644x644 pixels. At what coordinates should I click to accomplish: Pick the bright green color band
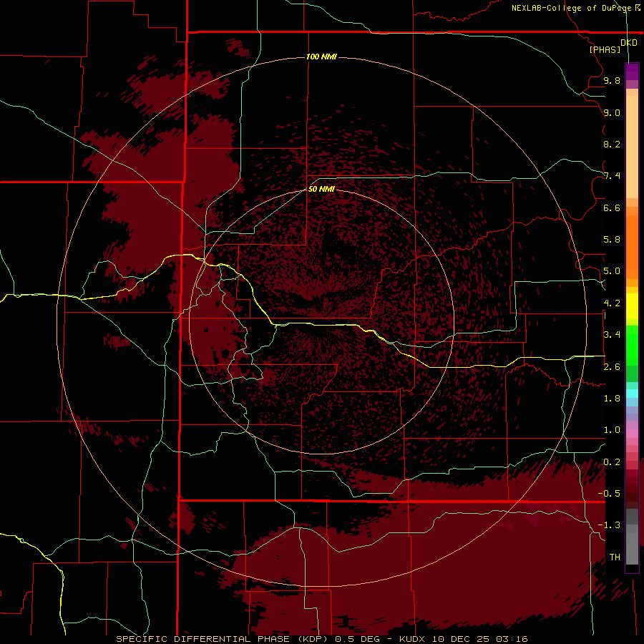[x=632, y=345]
